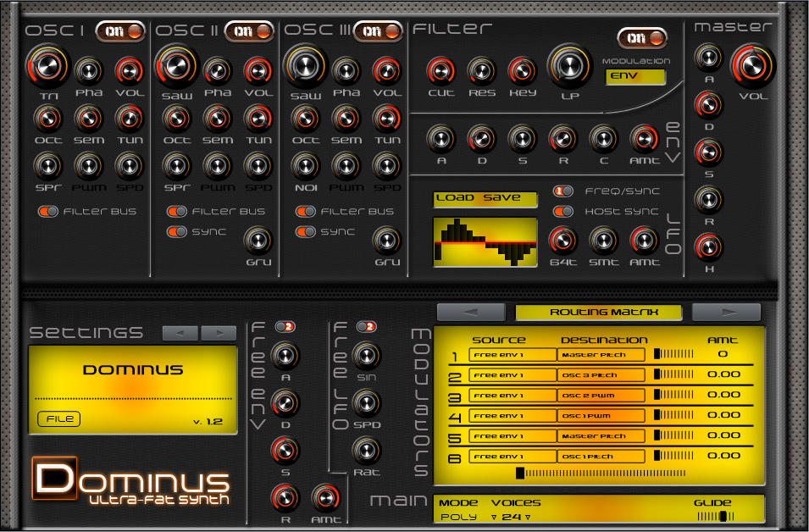
Task: Open filter Modulation ENV selector
Action: pos(635,76)
